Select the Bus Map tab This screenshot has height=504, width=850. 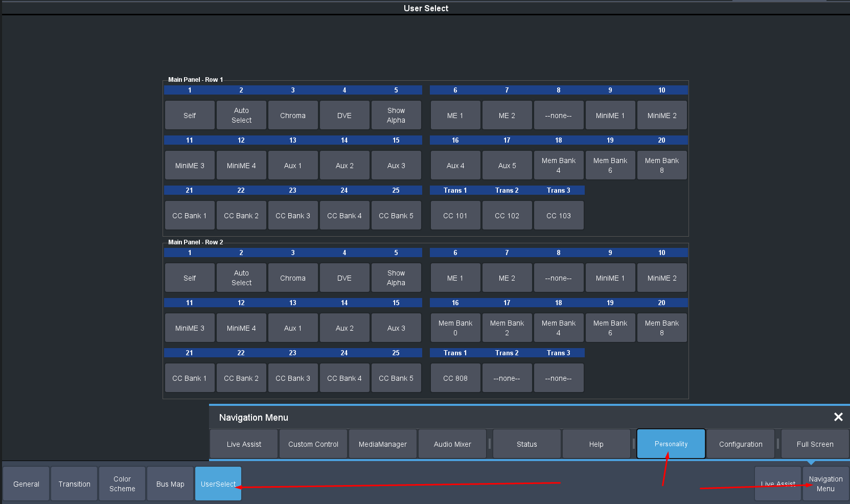coord(170,484)
